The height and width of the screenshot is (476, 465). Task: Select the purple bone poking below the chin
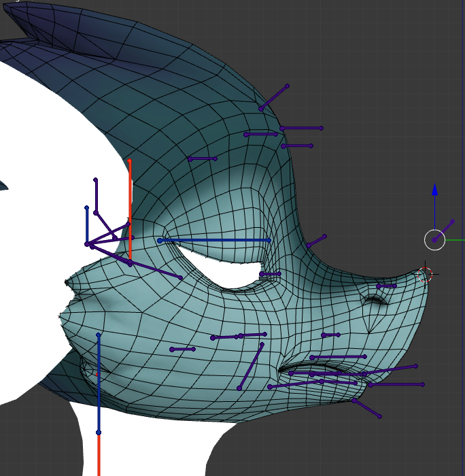click(x=366, y=409)
